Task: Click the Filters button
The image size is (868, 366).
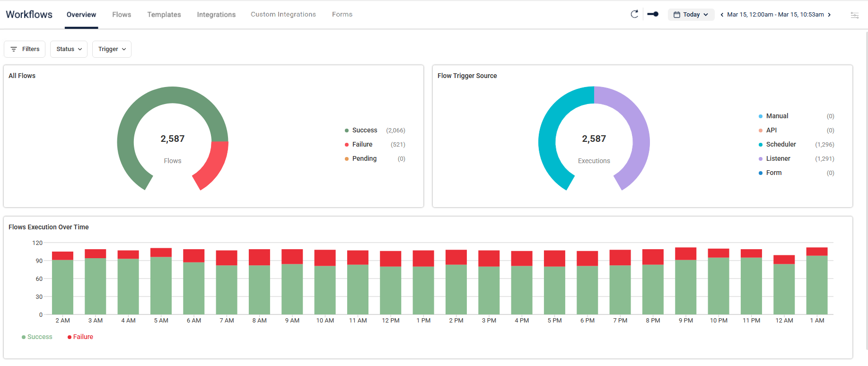Action: (x=25, y=49)
